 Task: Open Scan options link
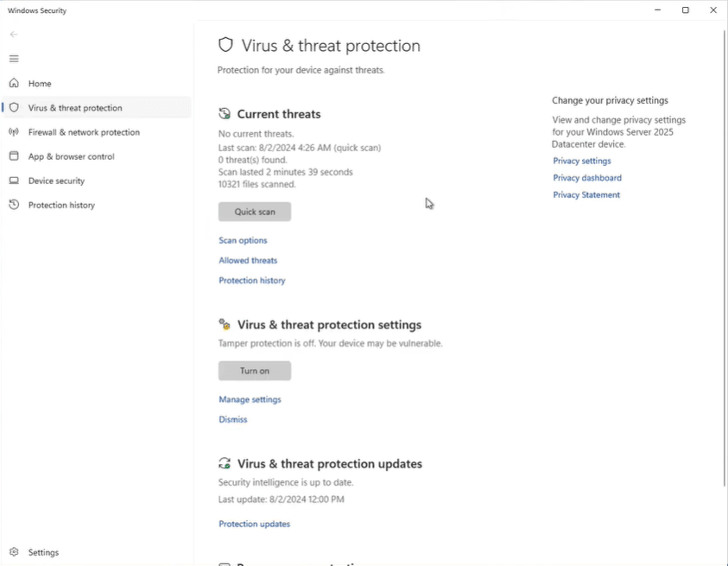point(243,240)
